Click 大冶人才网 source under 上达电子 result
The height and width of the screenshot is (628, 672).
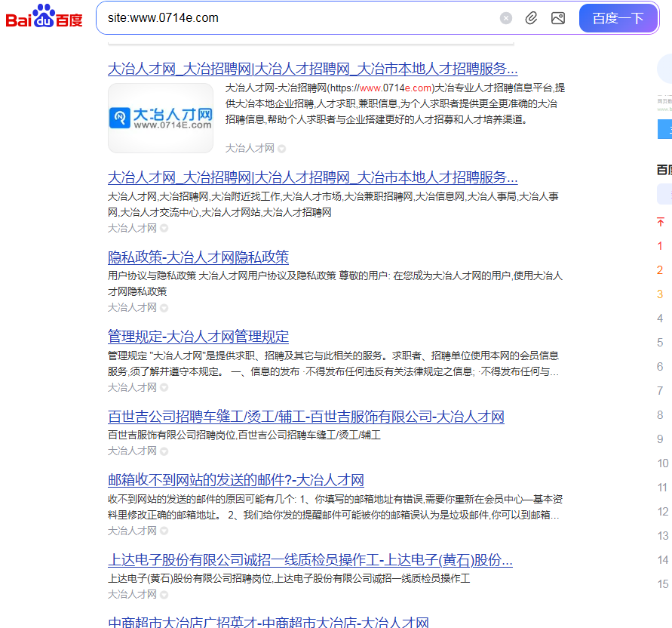[x=133, y=594]
